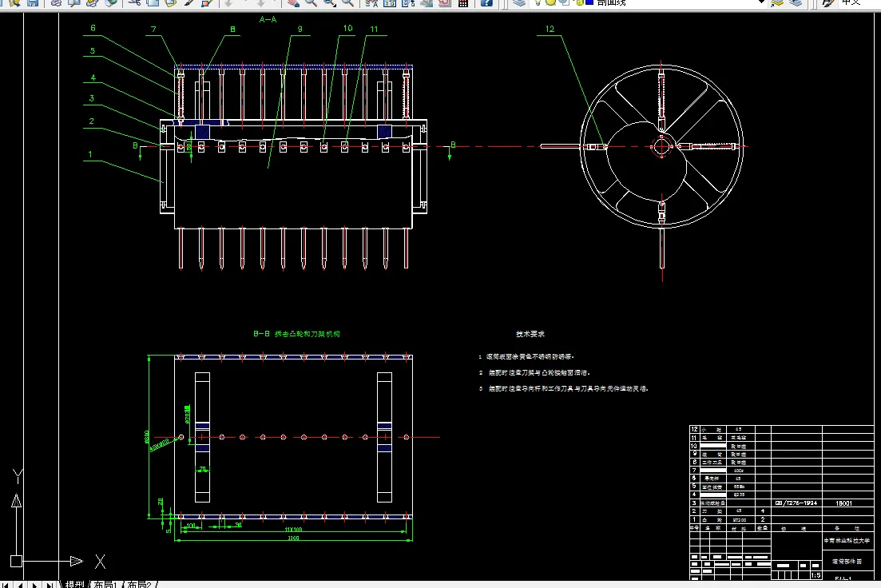This screenshot has width=881, height=588.
Task: Expand the 剖面线 layer dropdown arrow
Action: [761, 3]
